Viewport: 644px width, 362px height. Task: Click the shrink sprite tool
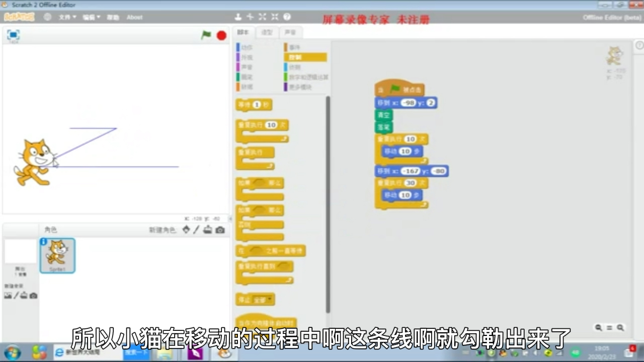coord(274,17)
